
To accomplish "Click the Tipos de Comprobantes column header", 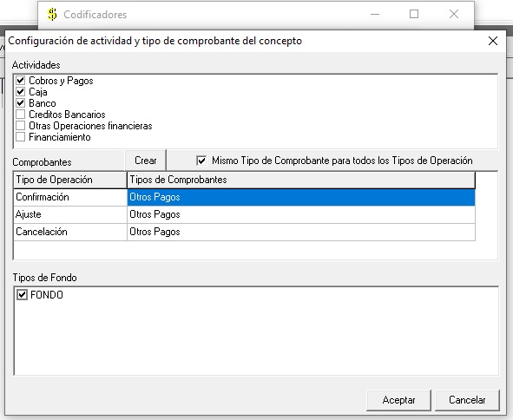I will [301, 180].
